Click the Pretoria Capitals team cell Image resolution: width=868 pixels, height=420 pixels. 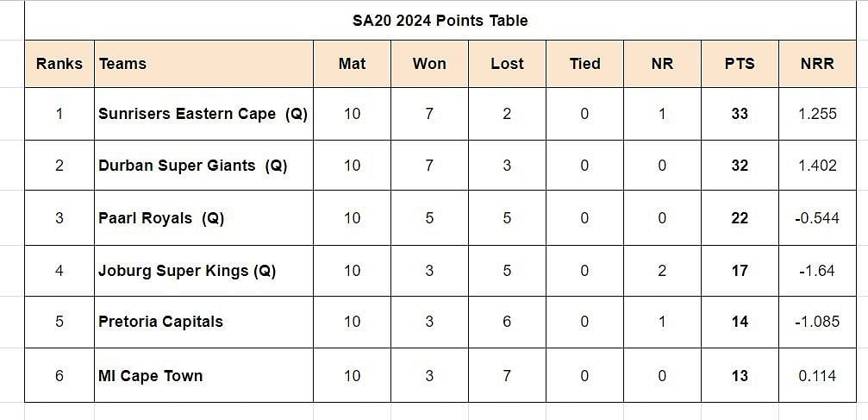tap(203, 322)
